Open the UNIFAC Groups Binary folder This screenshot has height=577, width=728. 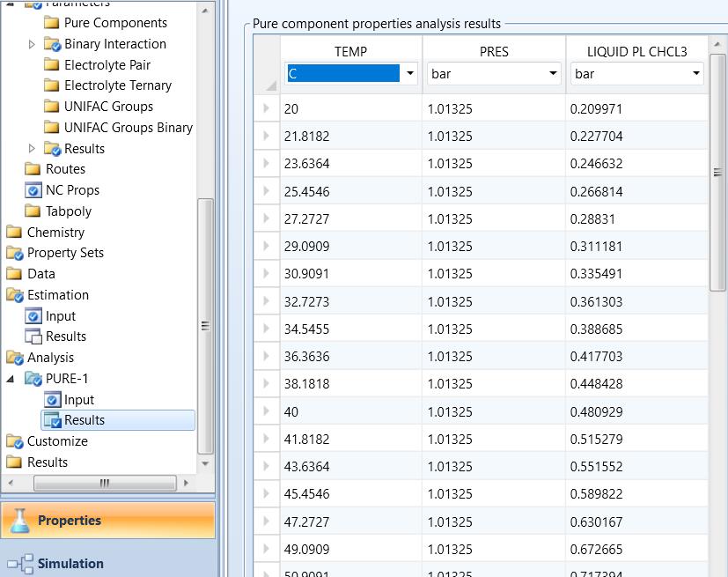(x=128, y=128)
